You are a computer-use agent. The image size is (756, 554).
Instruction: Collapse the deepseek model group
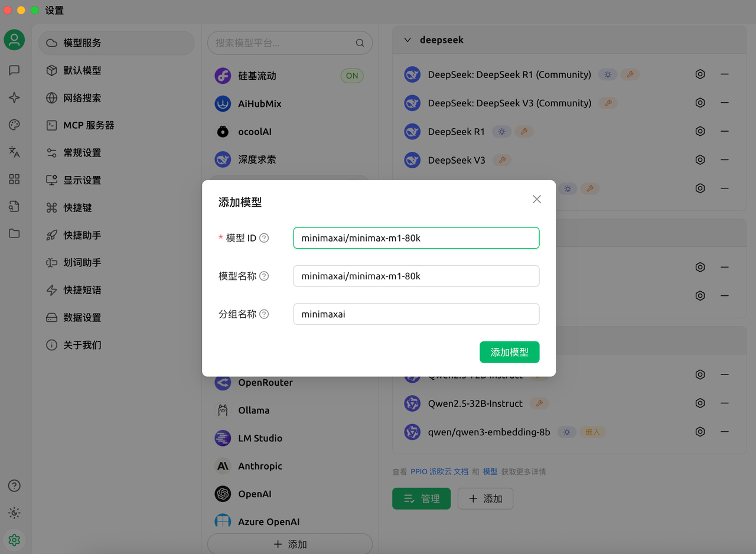click(408, 40)
